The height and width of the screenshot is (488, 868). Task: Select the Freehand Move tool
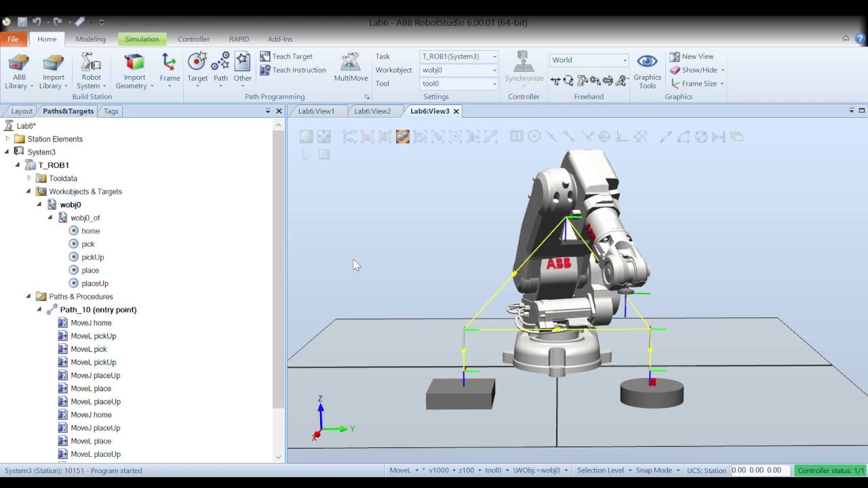coord(555,81)
